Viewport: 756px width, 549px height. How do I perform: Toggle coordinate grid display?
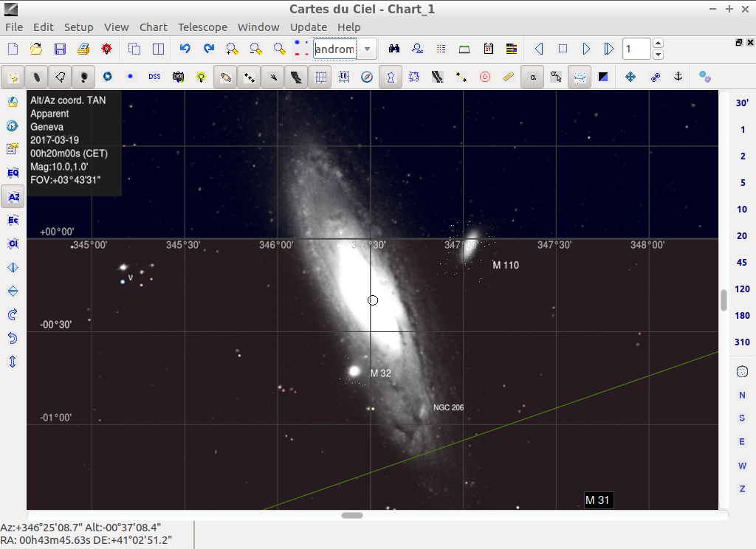click(x=320, y=77)
